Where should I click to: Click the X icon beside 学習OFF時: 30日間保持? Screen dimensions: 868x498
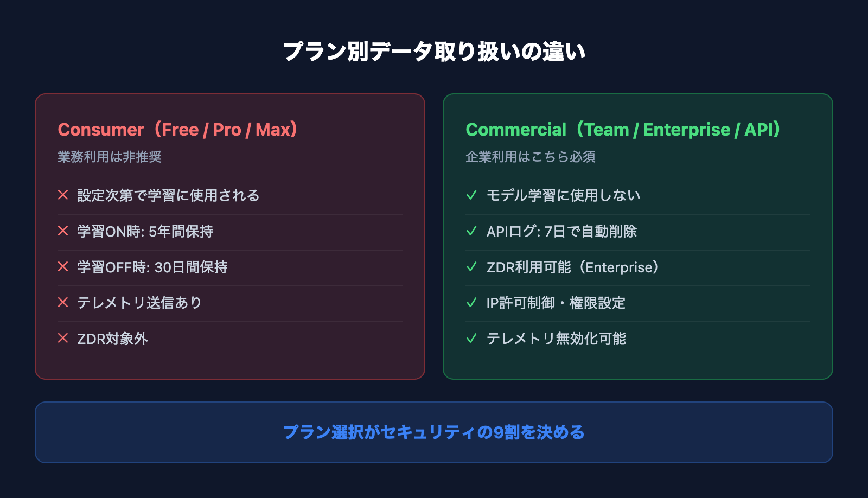(63, 266)
